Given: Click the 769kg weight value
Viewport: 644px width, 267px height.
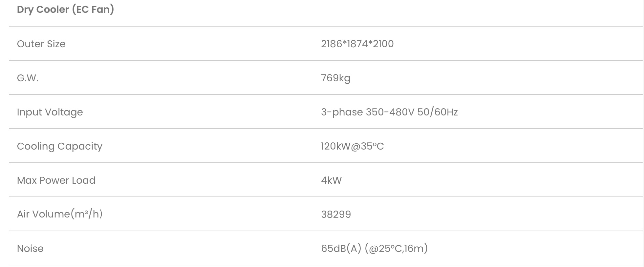Looking at the screenshot, I should 335,78.
